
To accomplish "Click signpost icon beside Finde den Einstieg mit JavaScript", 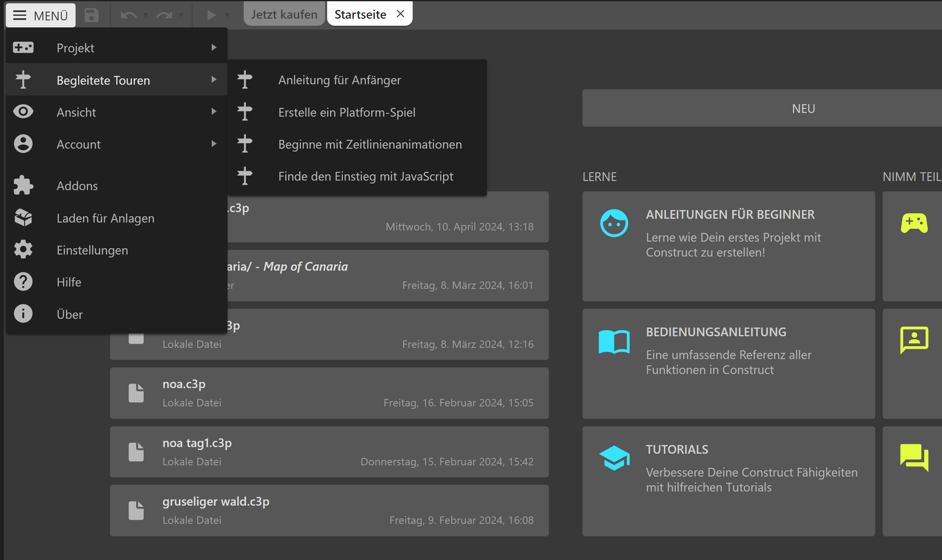I will click(245, 176).
